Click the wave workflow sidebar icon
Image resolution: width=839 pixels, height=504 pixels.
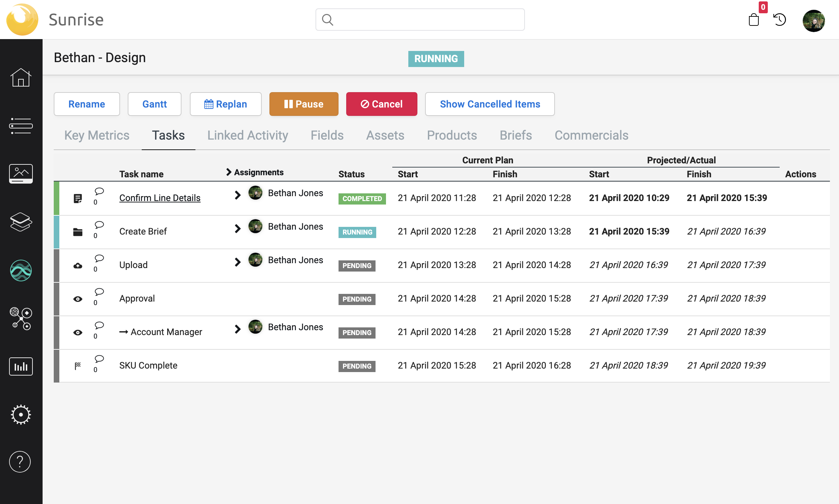click(21, 270)
